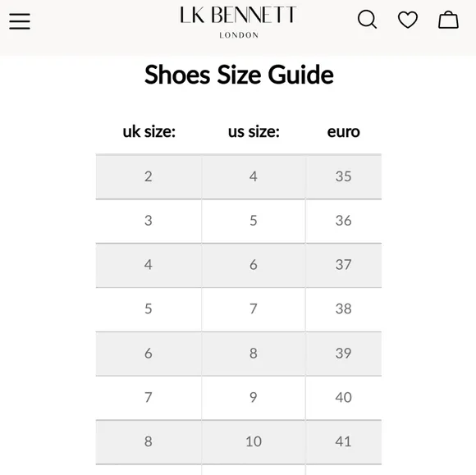
Task: Click UK size 8 cell
Action: click(x=149, y=442)
